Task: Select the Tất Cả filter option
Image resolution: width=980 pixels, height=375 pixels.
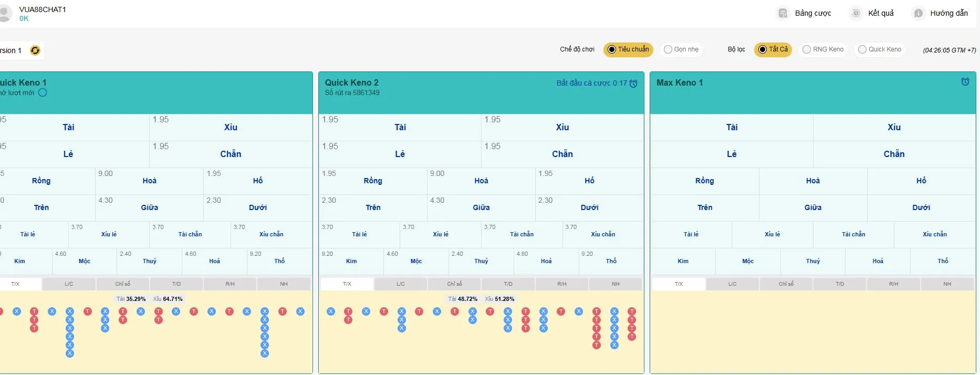Action: click(773, 49)
